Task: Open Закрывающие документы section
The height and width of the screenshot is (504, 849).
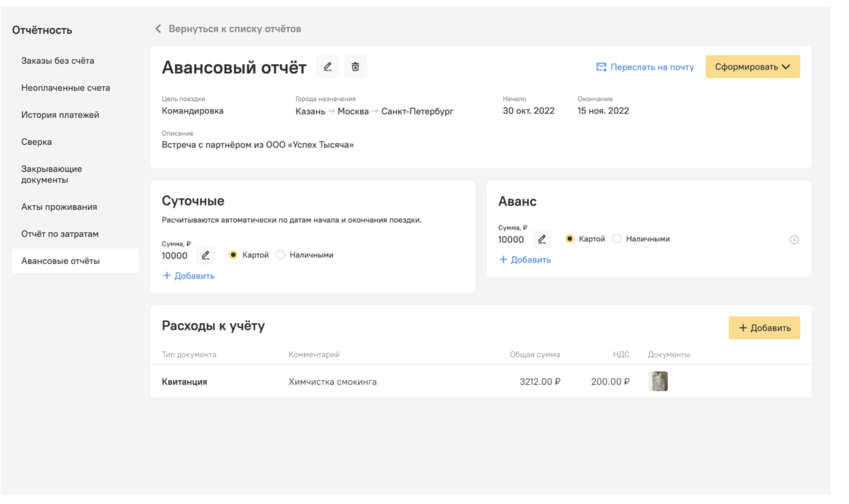Action: pos(52,174)
